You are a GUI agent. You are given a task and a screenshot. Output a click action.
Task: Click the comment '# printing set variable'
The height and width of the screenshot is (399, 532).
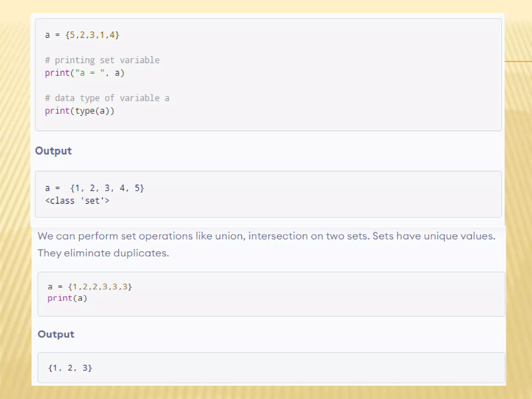(x=102, y=60)
